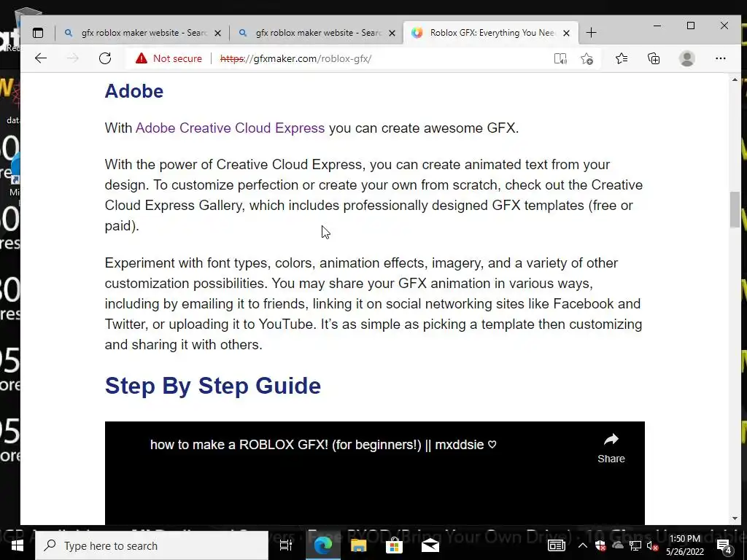Click the security shield tray icon

[600, 545]
